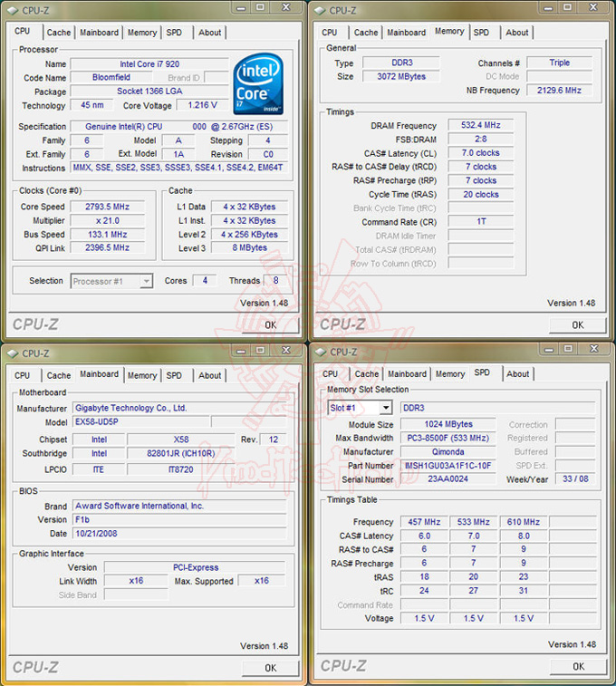Click the CPU-Z title icon in SPD window
The height and width of the screenshot is (686, 616).
click(x=321, y=352)
